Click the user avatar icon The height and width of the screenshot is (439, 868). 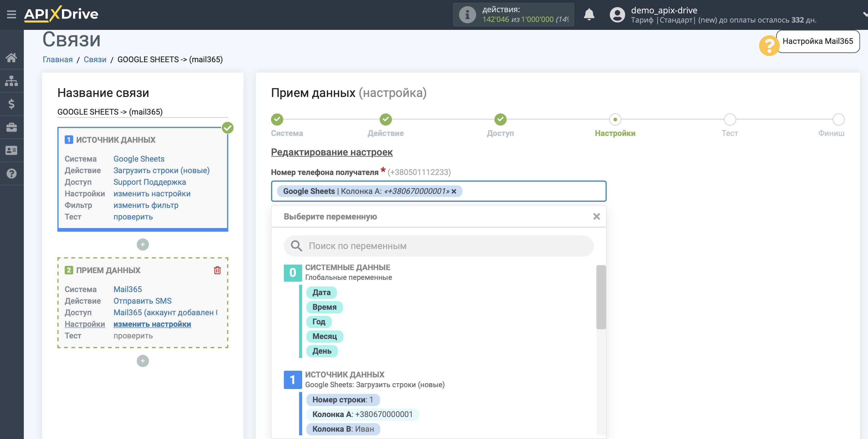click(617, 14)
